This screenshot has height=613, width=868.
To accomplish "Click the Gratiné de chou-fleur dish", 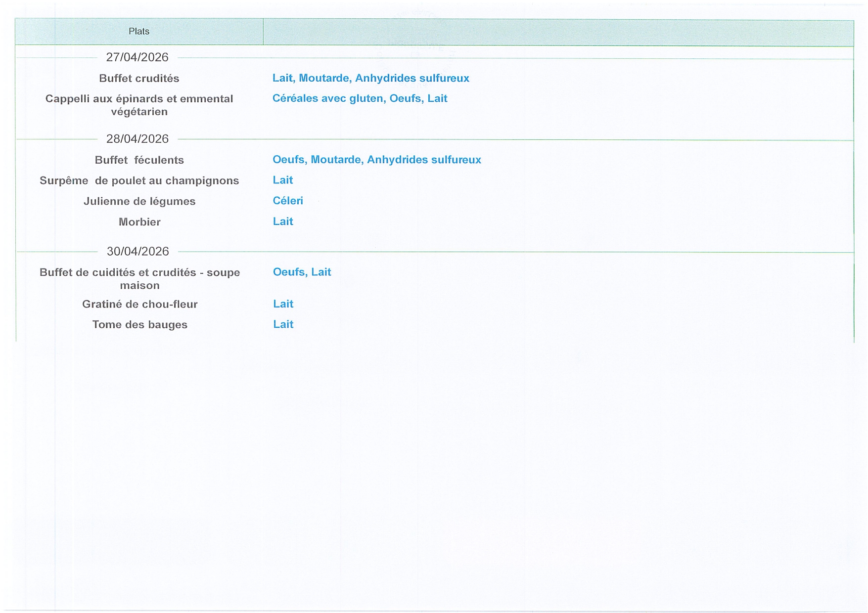I will [x=139, y=305].
